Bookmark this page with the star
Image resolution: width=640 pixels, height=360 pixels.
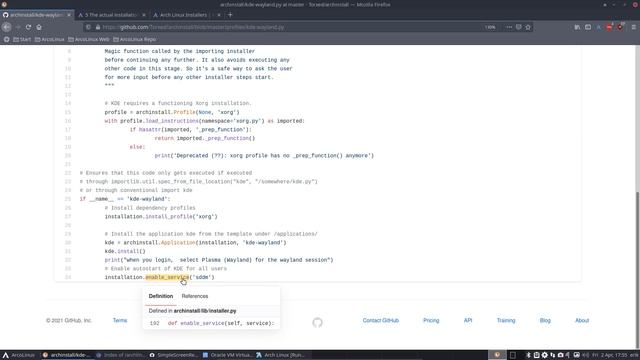[x=528, y=27]
